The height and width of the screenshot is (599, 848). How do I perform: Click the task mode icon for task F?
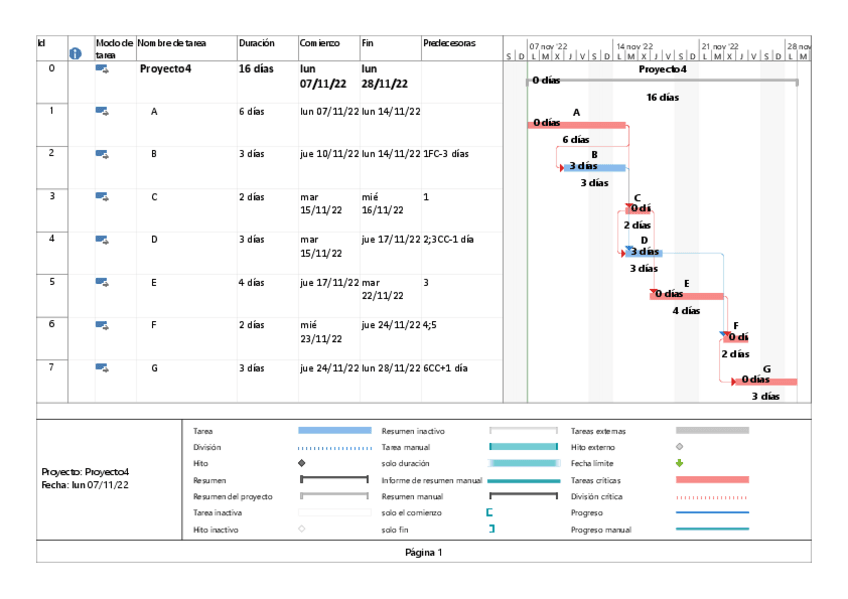tap(102, 324)
